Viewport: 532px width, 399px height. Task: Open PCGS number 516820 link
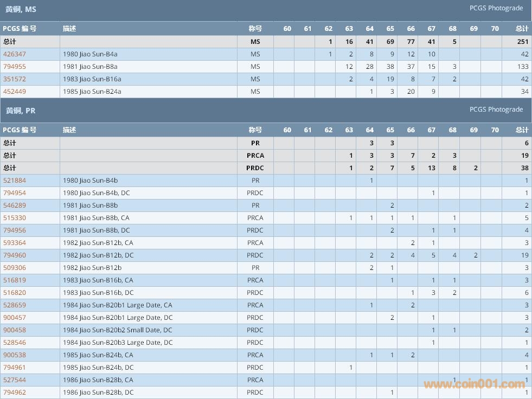15,293
